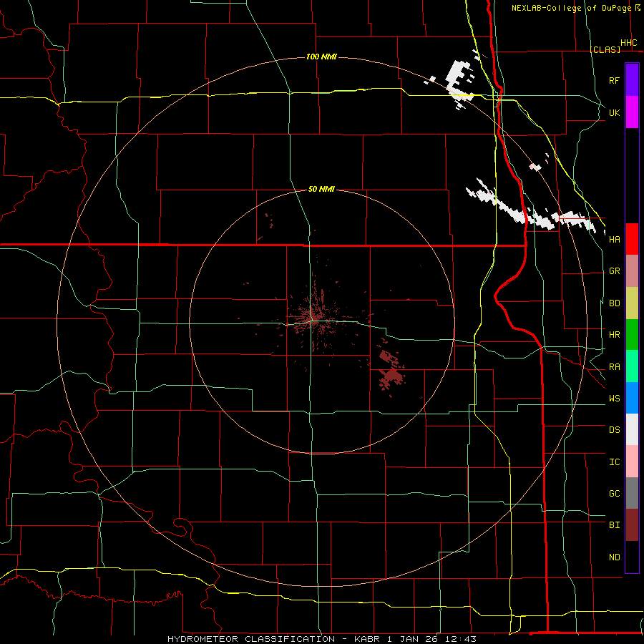Click the dark red BI legend swatch
644x644 pixels.
[632, 525]
